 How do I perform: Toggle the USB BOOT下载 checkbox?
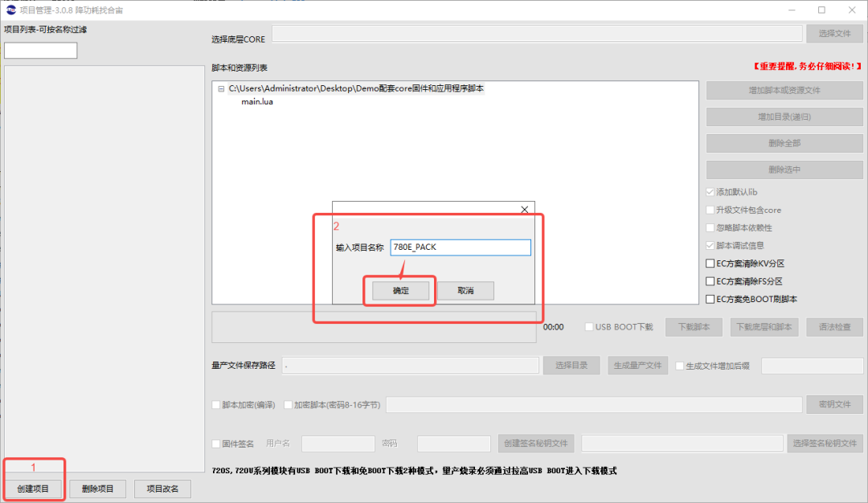589,327
